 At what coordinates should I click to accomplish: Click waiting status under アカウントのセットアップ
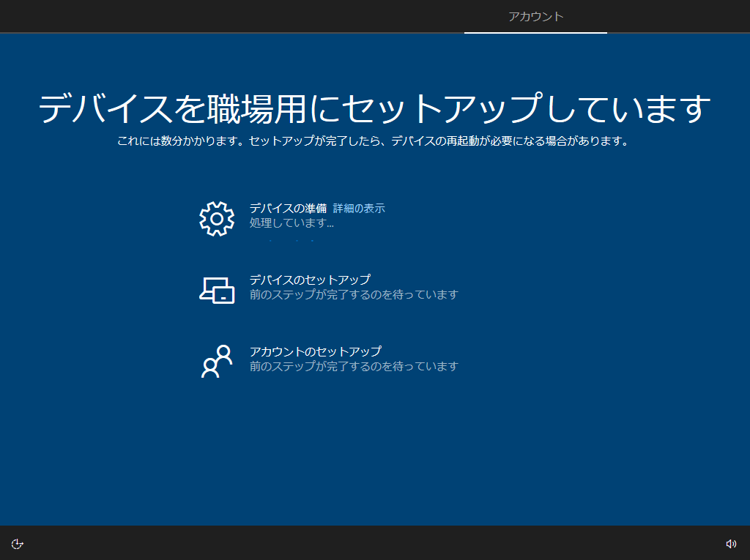(354, 366)
